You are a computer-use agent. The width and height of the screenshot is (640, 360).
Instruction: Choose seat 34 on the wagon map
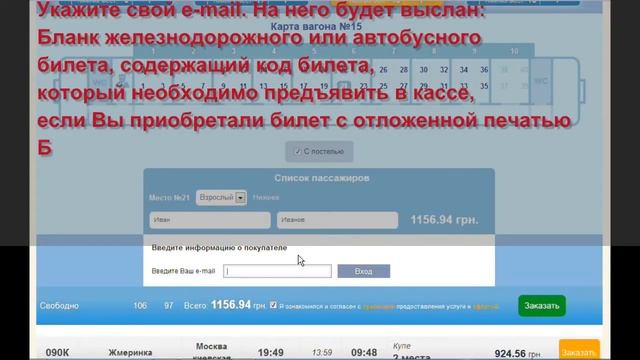coord(464,70)
